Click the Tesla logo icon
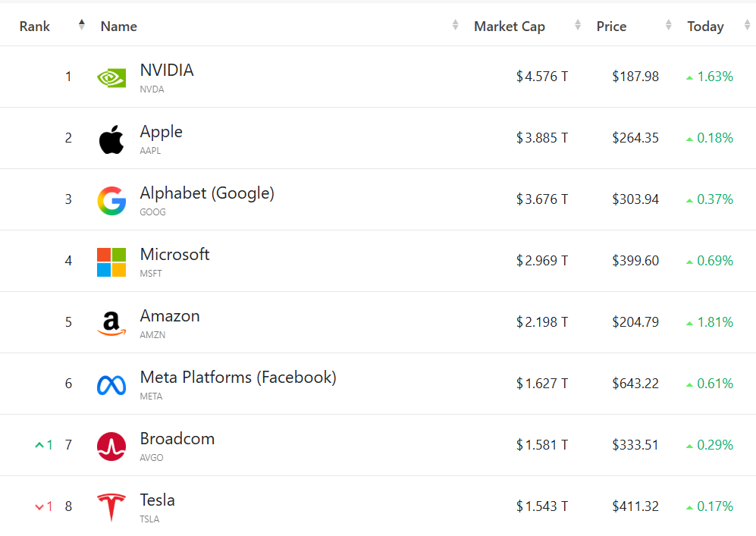 [x=111, y=507]
